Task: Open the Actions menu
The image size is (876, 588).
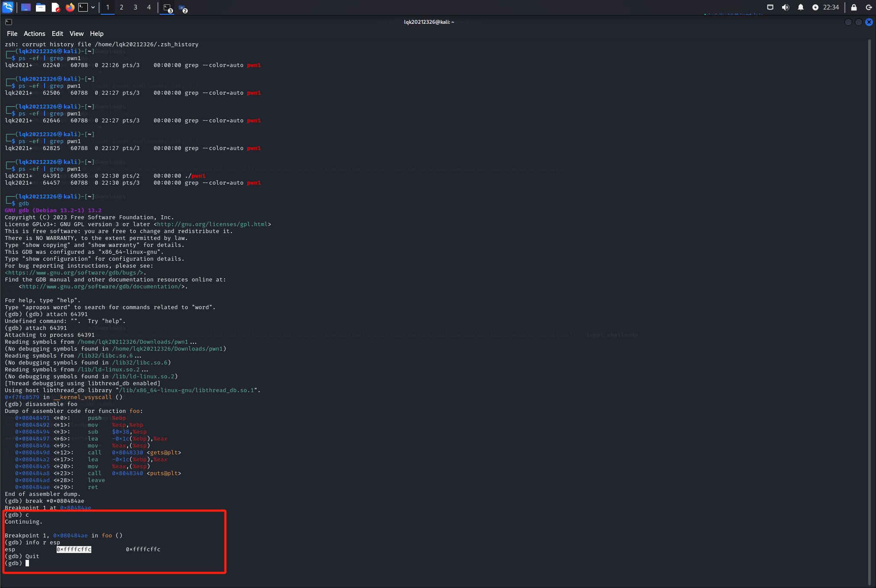Action: click(34, 34)
